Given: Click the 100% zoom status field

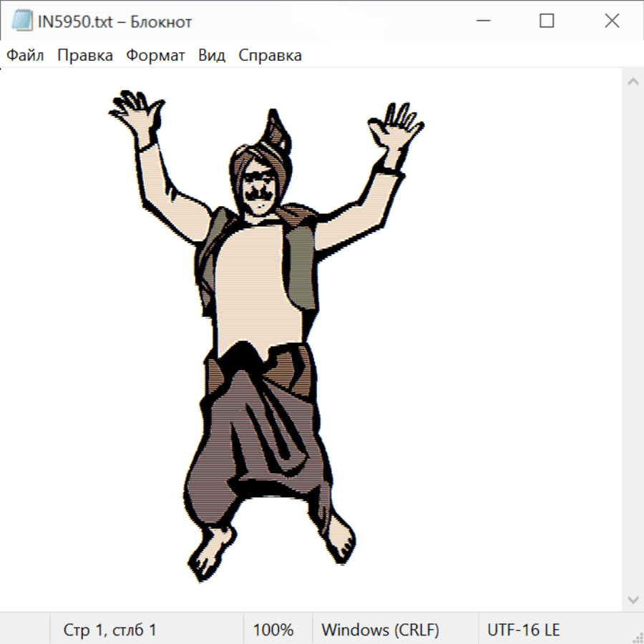Looking at the screenshot, I should pos(273,630).
